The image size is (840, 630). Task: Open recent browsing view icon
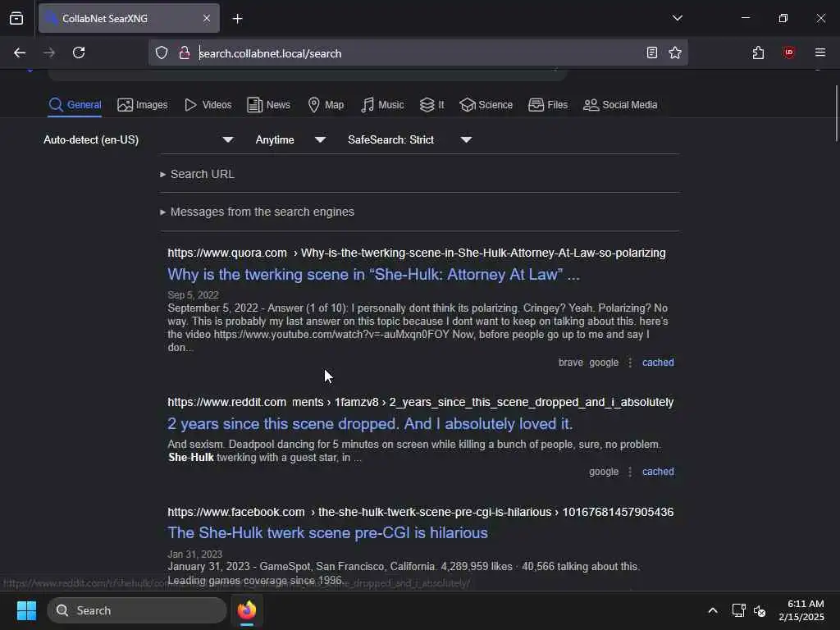16,18
